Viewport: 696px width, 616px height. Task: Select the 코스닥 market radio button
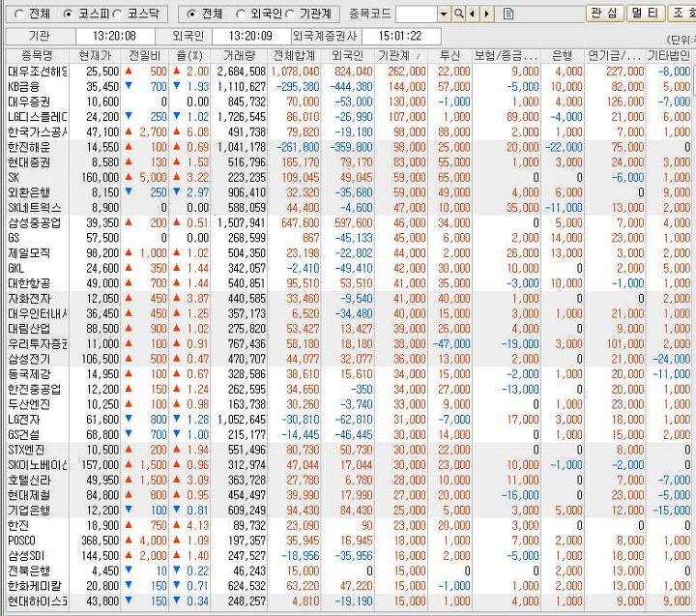pyautogui.click(x=117, y=15)
